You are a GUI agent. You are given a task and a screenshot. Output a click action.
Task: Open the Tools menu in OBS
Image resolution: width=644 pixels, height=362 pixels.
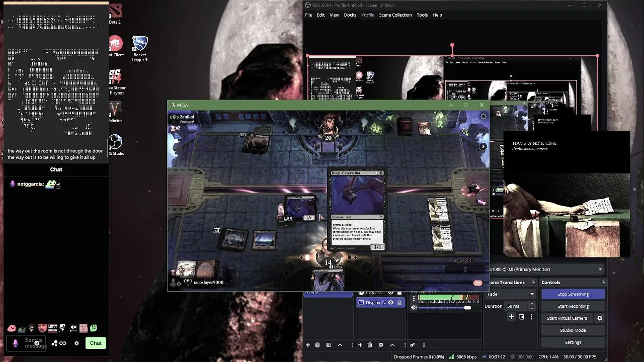coord(422,15)
